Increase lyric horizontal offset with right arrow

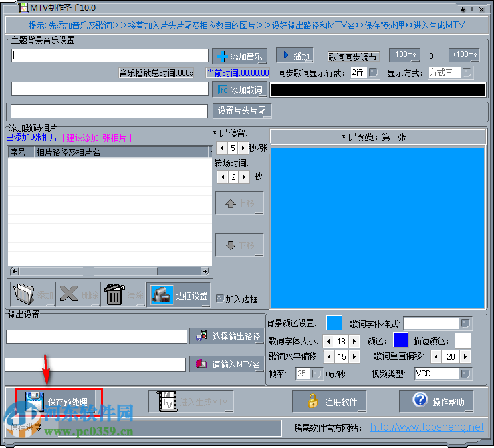355,356
